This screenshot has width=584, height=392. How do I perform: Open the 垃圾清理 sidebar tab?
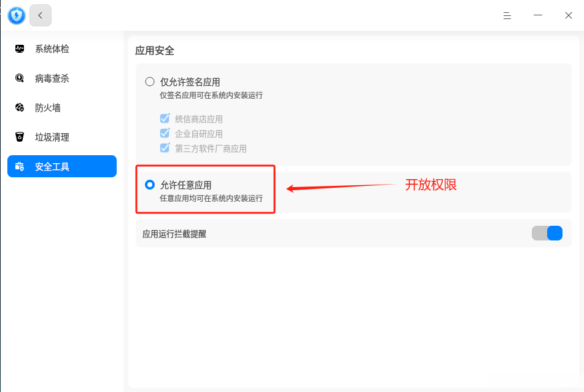52,137
